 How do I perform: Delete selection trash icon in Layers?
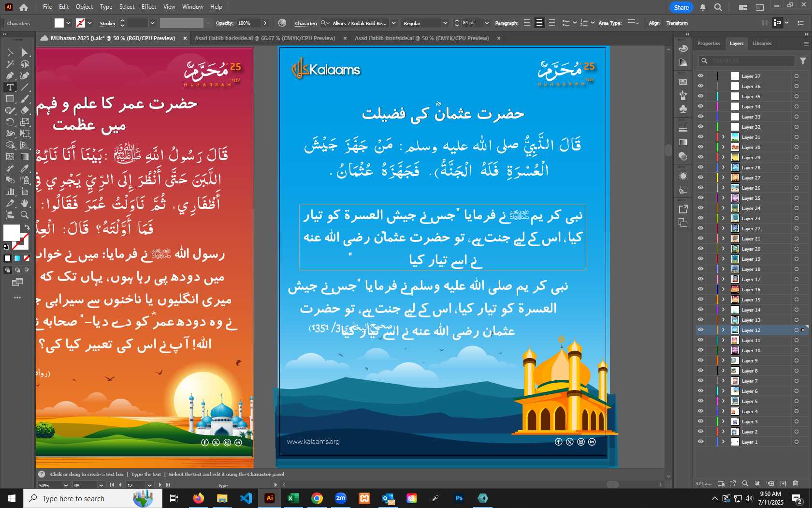796,483
